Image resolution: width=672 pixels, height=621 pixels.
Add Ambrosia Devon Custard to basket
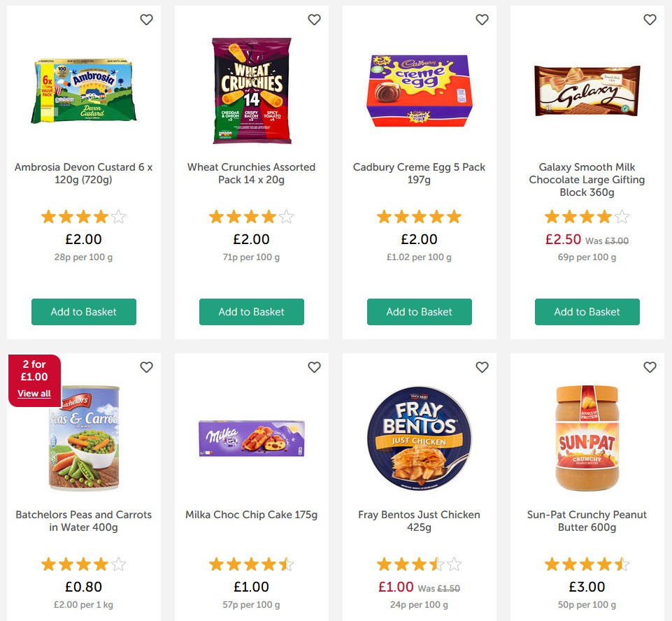tap(83, 312)
